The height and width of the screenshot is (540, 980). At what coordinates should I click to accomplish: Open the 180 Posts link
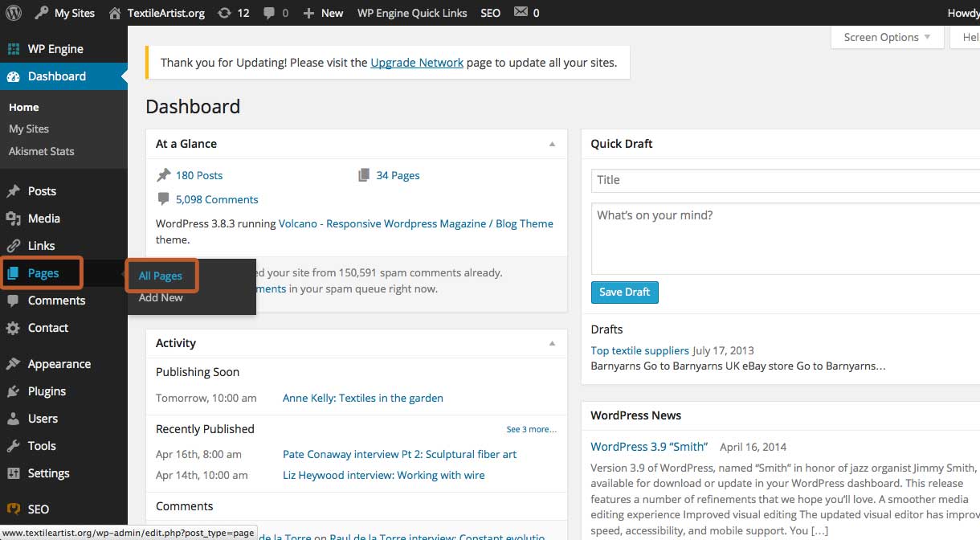tap(199, 175)
